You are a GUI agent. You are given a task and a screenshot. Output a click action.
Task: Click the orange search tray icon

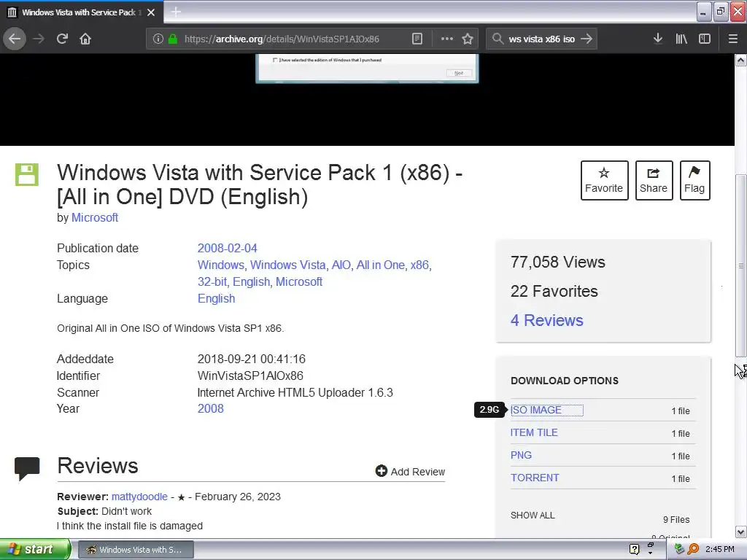(x=693, y=549)
